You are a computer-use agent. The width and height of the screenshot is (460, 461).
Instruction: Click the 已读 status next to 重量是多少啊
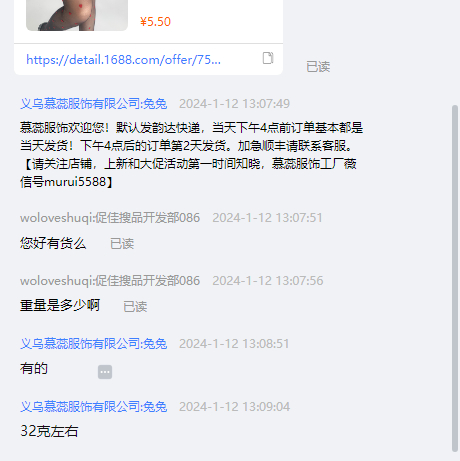[135, 307]
